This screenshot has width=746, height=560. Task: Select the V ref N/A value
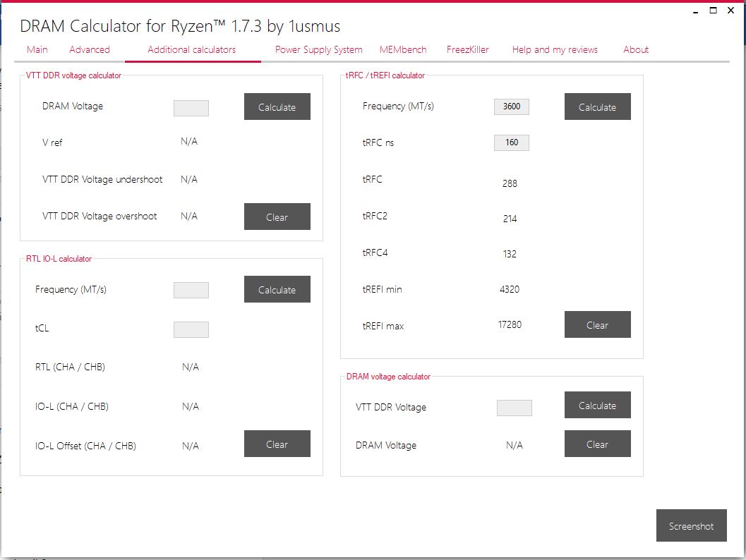(x=189, y=141)
